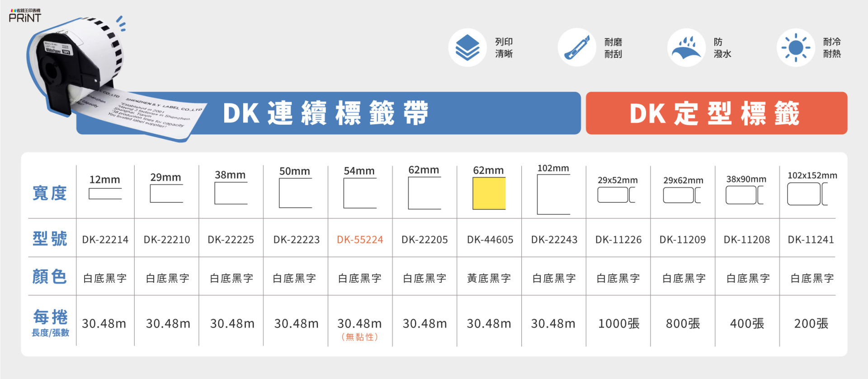Click the 800張 quantity cell
This screenshot has width=868, height=379.
(x=683, y=323)
